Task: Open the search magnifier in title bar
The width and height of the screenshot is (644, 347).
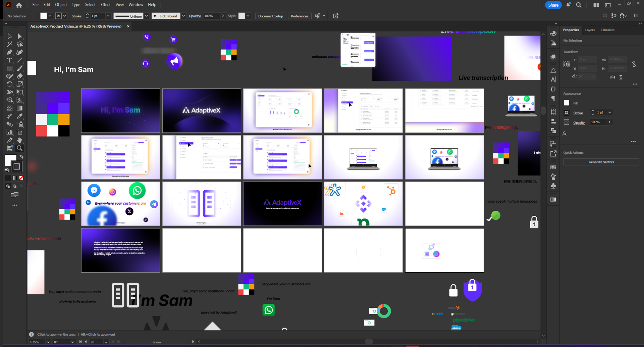Action: [579, 5]
